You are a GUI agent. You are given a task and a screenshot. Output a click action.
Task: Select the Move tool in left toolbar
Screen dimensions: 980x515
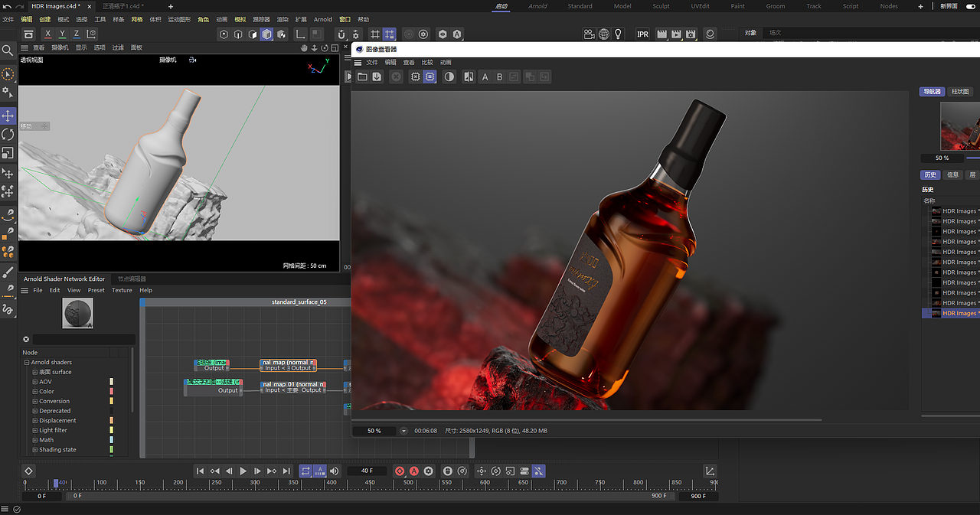click(x=8, y=116)
